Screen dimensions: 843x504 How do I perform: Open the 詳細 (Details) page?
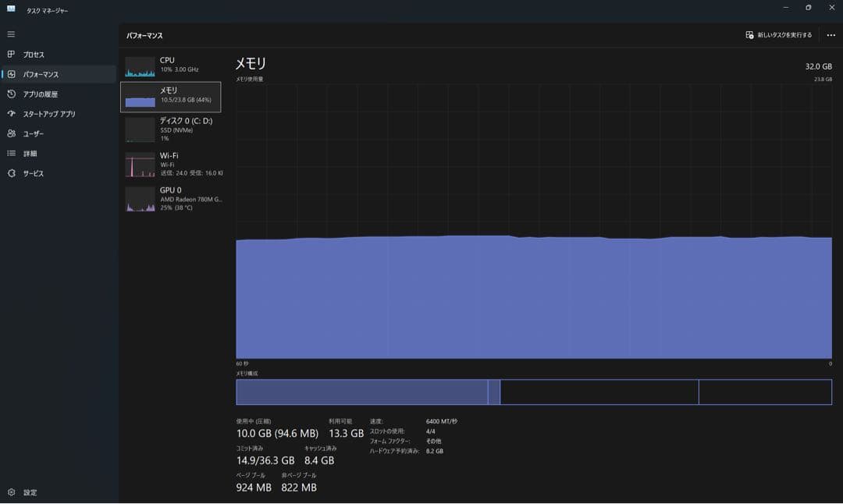coord(30,154)
